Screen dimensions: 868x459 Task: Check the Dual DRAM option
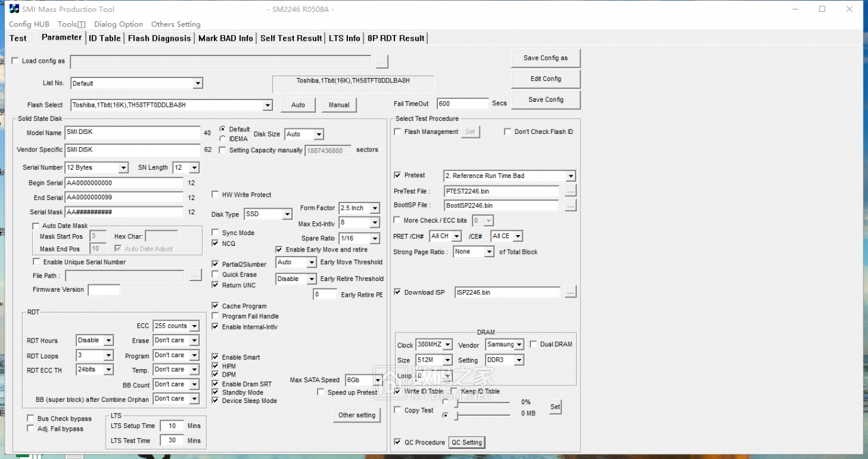[x=533, y=345]
